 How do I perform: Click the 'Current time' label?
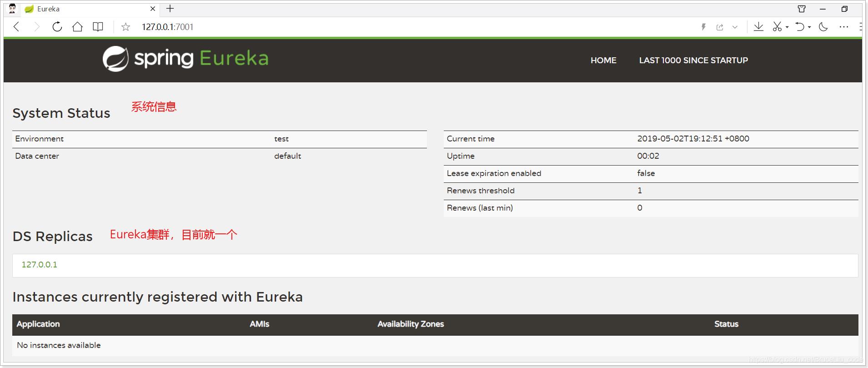pyautogui.click(x=471, y=139)
